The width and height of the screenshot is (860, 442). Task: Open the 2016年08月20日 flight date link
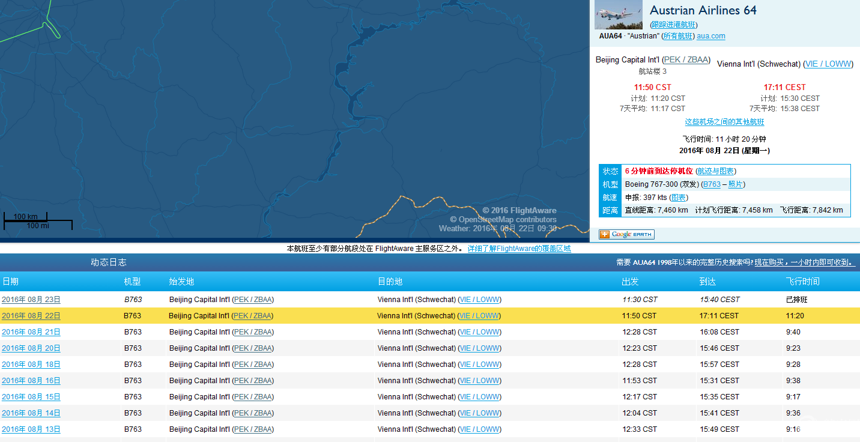point(31,348)
